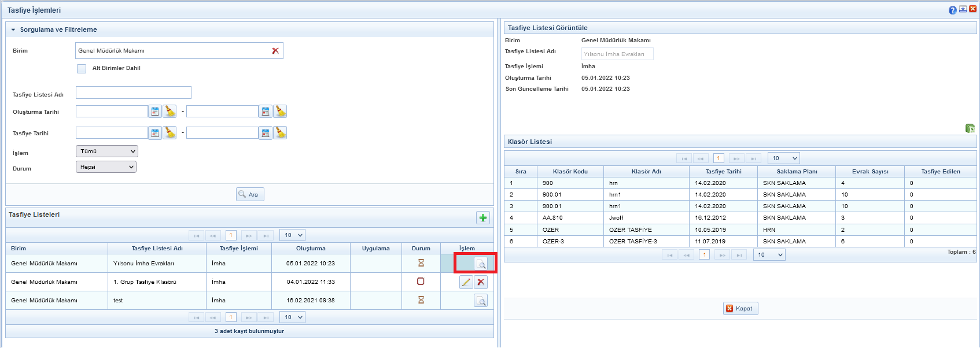The image size is (980, 348).
Task: Collapse the Sorgulama ve Filtreleme panel
Action: 13,29
